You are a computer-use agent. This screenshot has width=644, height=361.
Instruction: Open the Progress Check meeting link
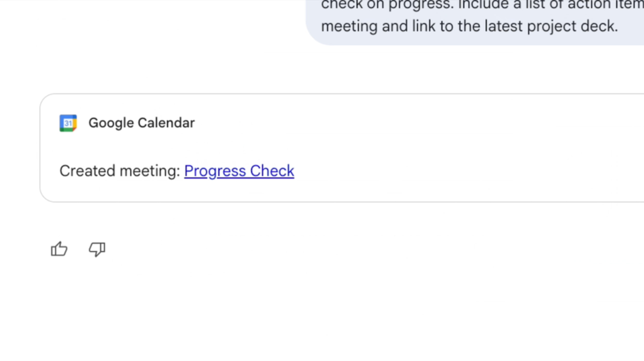(239, 171)
